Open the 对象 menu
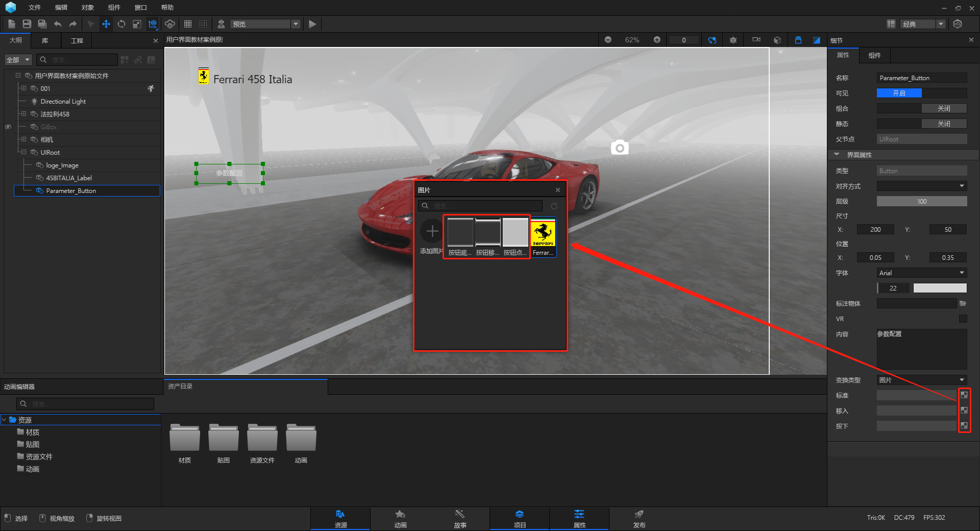The height and width of the screenshot is (531, 980). click(x=88, y=8)
